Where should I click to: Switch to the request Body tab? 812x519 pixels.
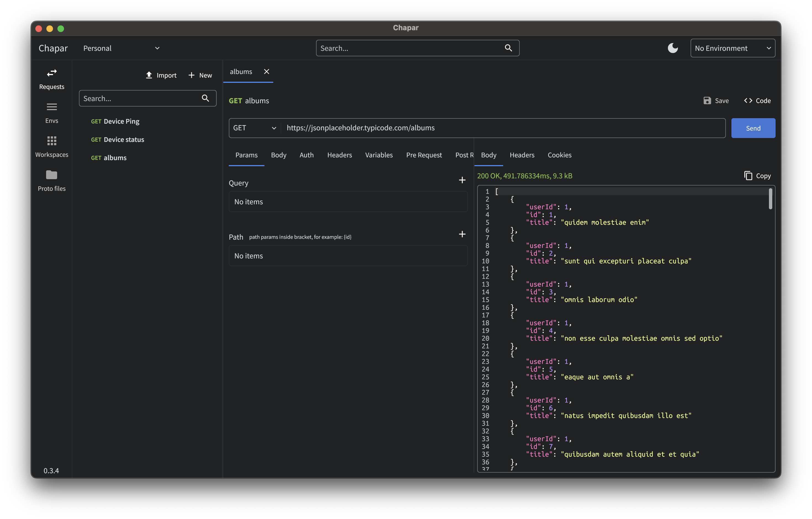tap(278, 155)
